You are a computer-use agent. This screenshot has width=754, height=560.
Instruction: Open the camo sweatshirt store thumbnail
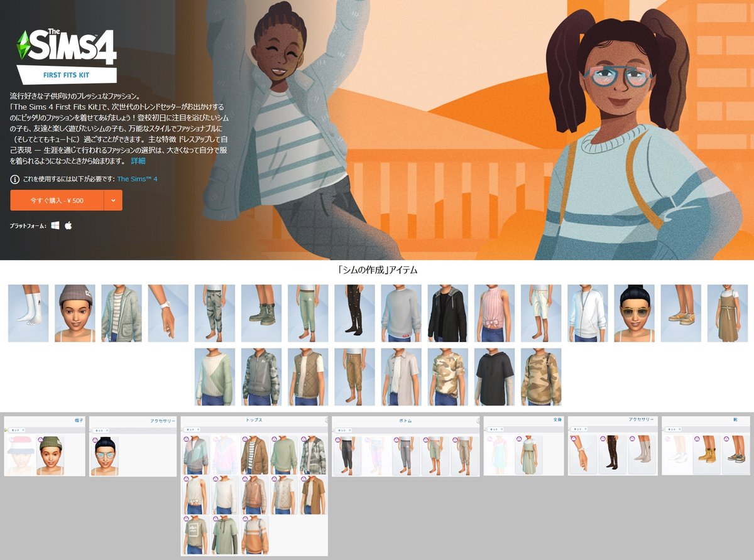(541, 377)
